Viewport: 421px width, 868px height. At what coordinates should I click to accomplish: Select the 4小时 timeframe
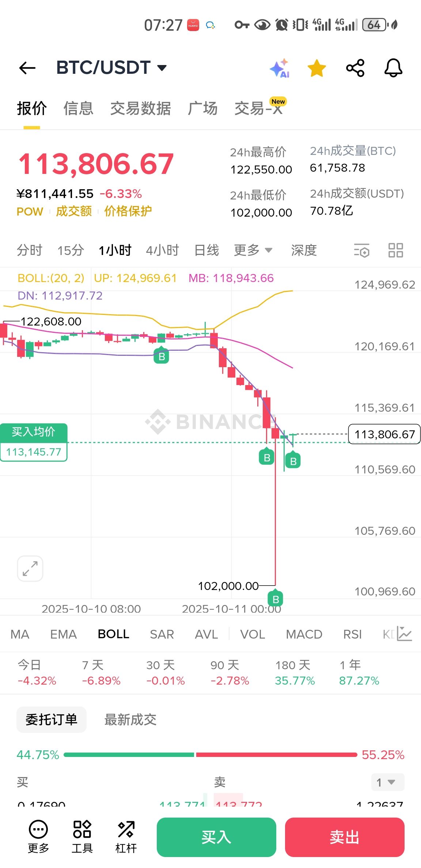(162, 251)
